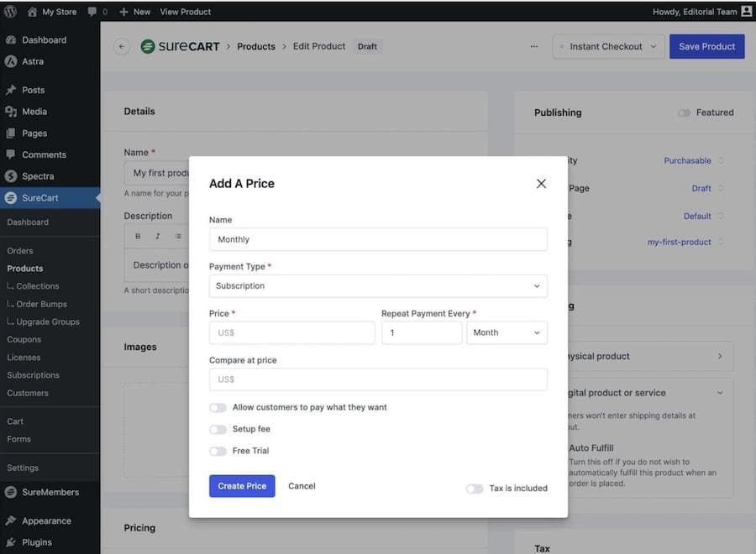
Task: Click the US$ Price input field
Action: point(291,332)
